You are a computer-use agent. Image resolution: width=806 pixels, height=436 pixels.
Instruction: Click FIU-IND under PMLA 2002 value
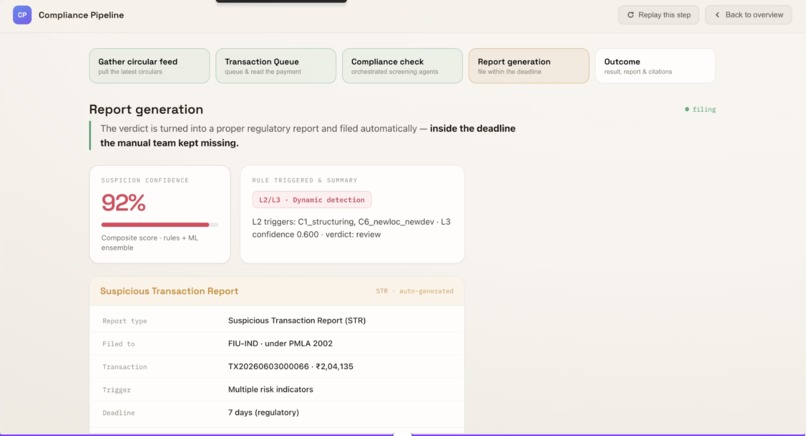click(x=280, y=343)
